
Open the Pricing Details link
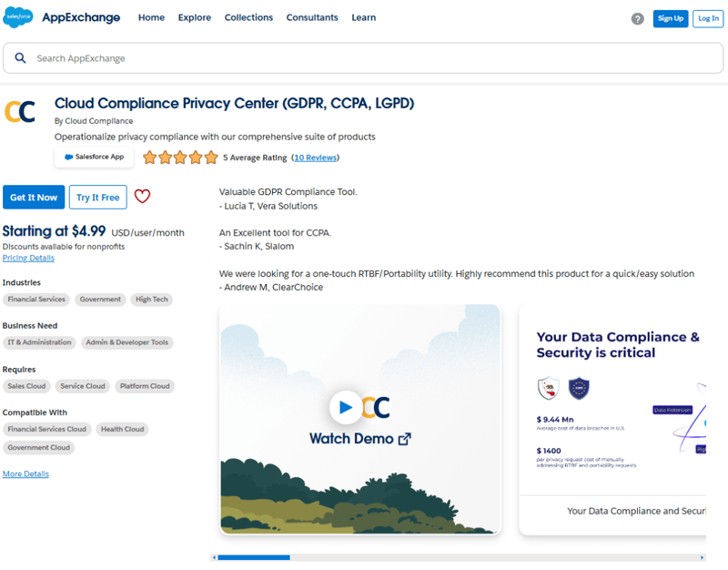pos(28,258)
